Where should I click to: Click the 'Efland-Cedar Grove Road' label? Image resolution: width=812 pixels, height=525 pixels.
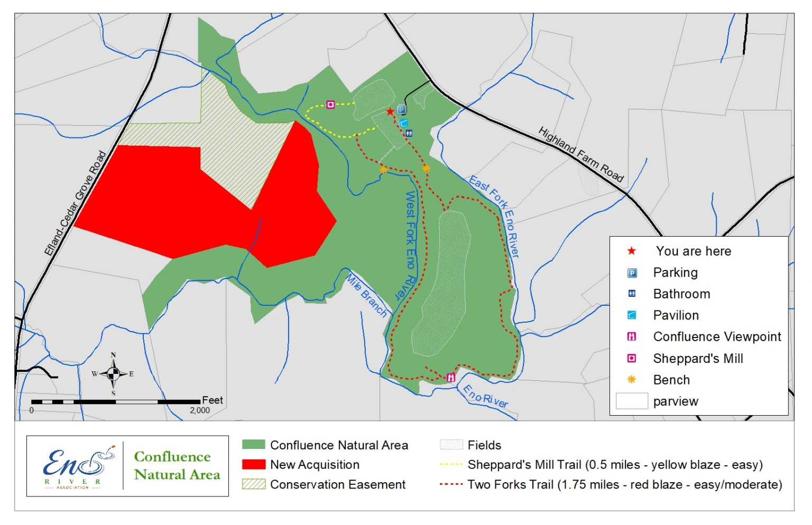click(75, 203)
